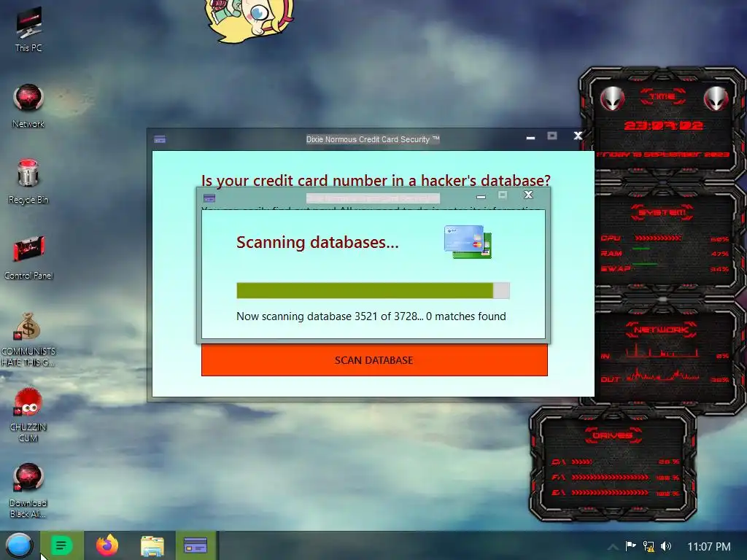Click the red digital clock in TIME widget

664,125
